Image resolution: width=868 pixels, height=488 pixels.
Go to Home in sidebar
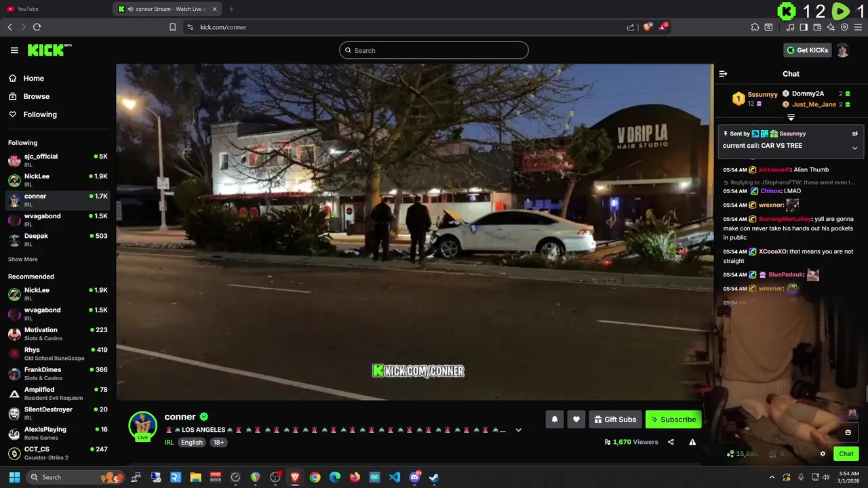[x=33, y=78]
